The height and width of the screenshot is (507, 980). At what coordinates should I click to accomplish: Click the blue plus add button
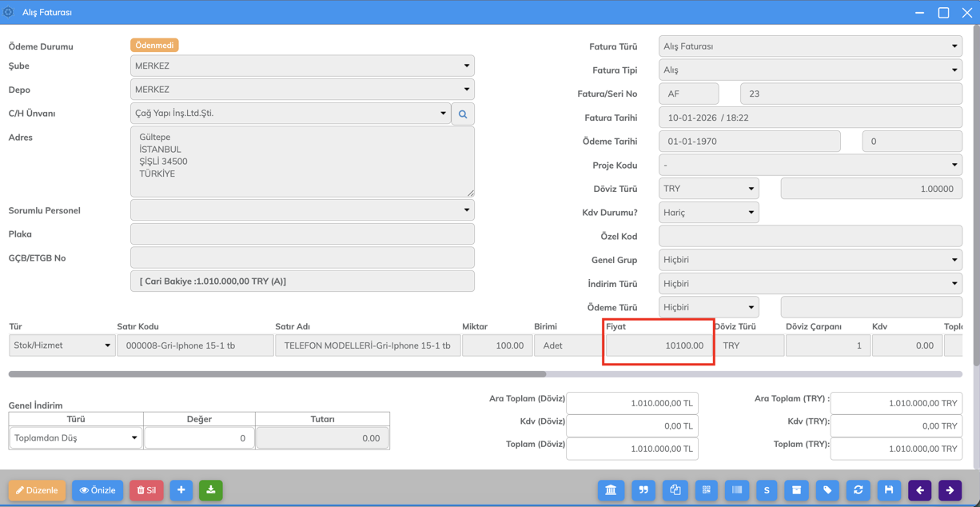pos(181,490)
